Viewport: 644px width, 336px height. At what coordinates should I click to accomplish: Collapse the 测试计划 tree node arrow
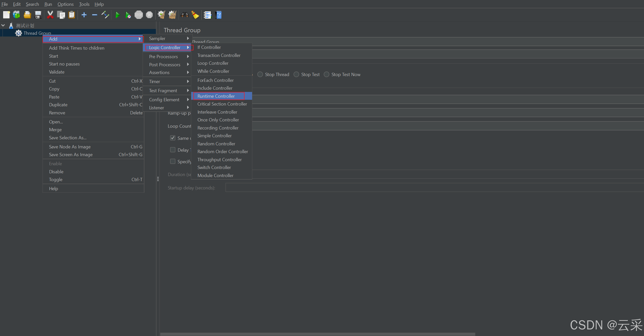(x=3, y=25)
